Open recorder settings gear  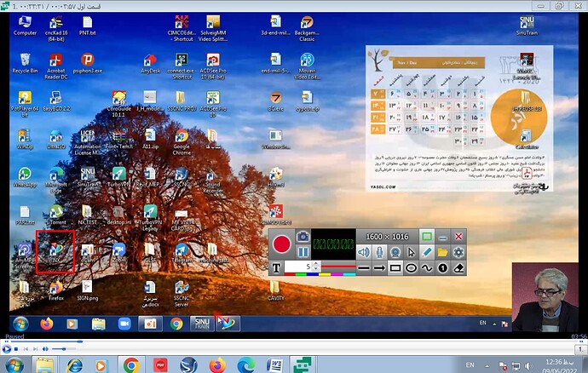458,252
